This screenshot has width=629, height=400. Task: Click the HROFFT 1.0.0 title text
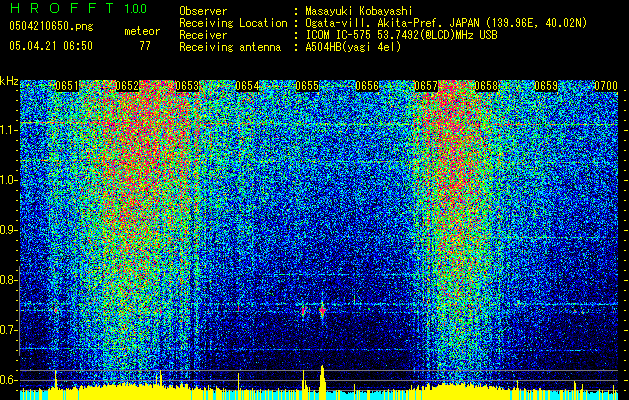click(78, 8)
